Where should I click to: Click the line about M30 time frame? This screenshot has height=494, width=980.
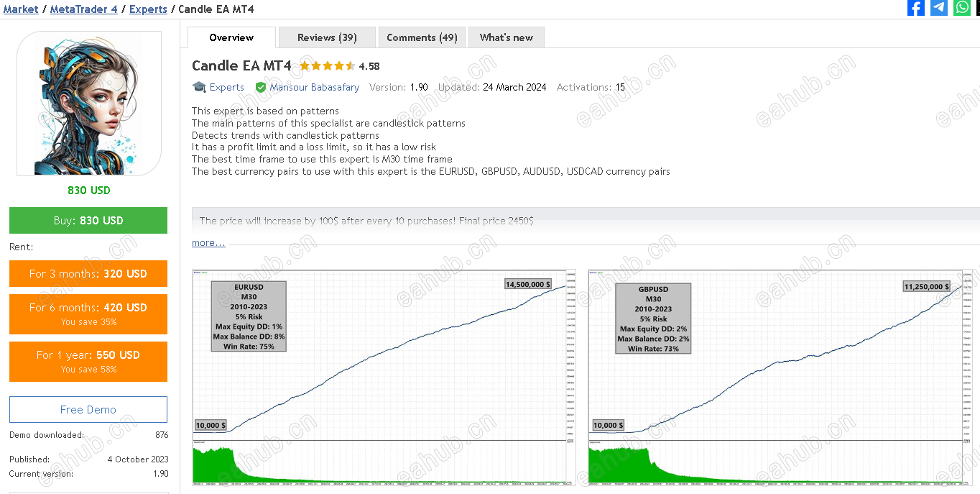point(322,159)
